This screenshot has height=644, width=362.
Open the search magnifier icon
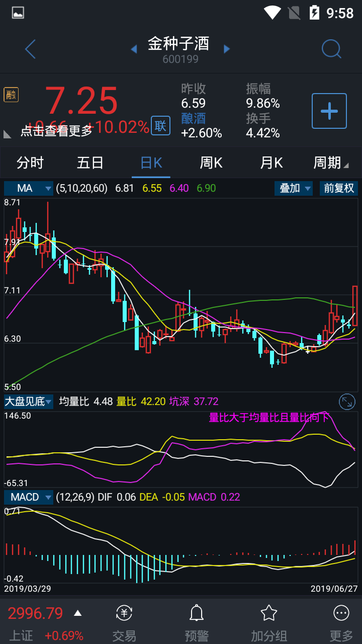(331, 49)
